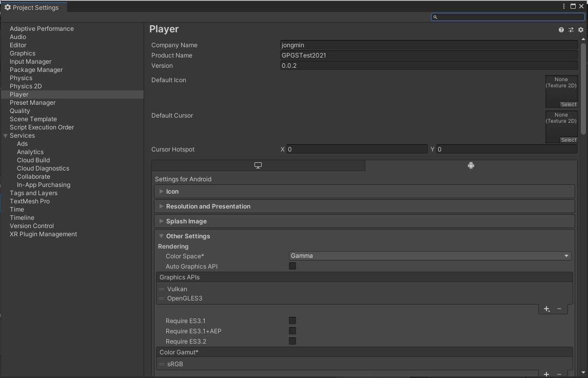Open Time settings category
The image size is (588, 378).
coord(17,210)
